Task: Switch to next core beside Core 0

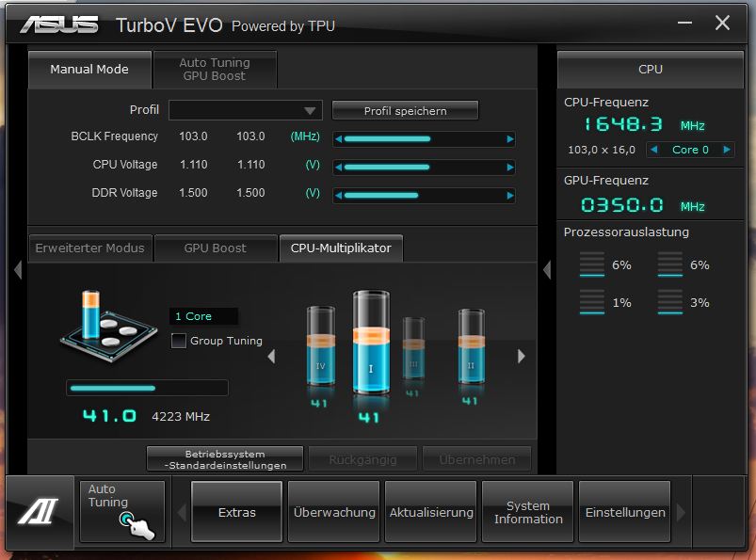Action: 727,150
